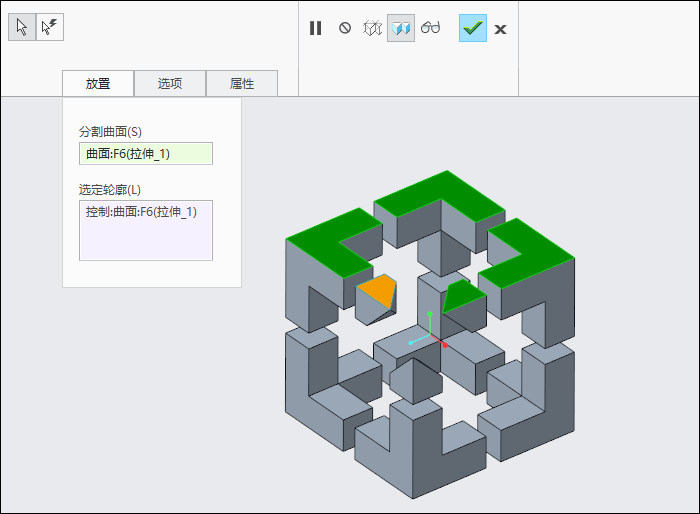Click the coordinate system origin triad
This screenshot has width=700, height=514.
click(x=429, y=333)
